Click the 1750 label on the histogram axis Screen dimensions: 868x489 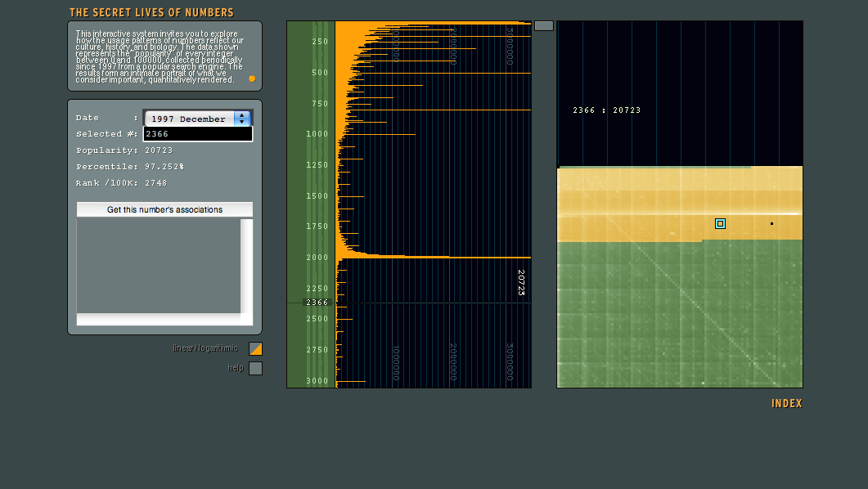click(317, 227)
